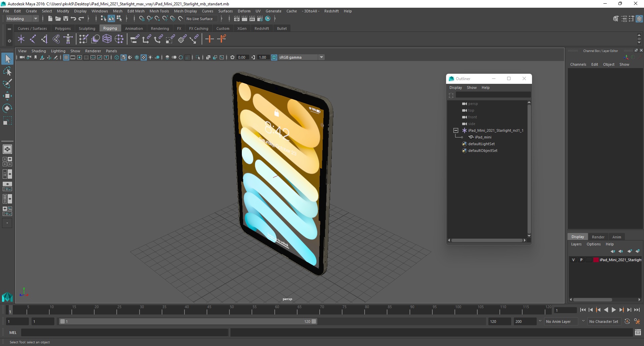Open the Redshift menu in menu bar
The width and height of the screenshot is (644, 346).
331,11
